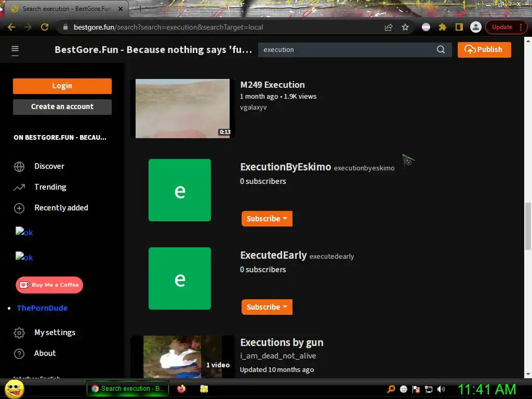Click the Recently added plus icon
The image size is (532, 399).
(19, 208)
